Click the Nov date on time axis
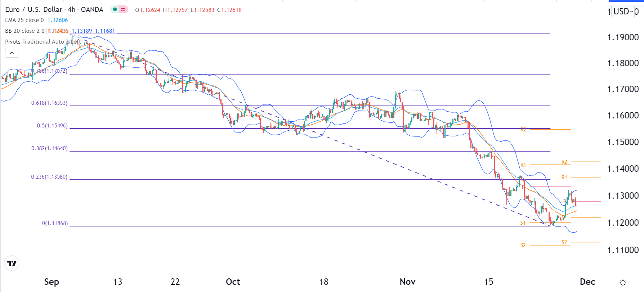This screenshot has width=644, height=292. [407, 282]
